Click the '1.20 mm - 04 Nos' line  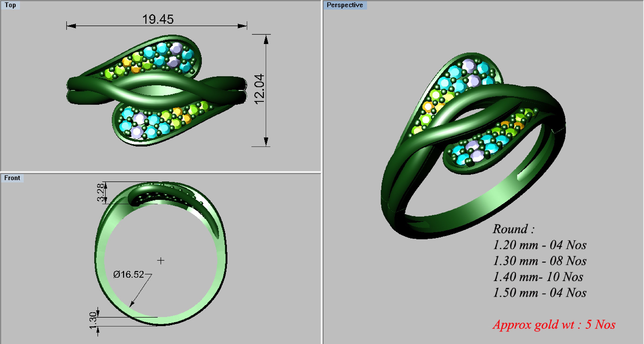[x=540, y=245]
